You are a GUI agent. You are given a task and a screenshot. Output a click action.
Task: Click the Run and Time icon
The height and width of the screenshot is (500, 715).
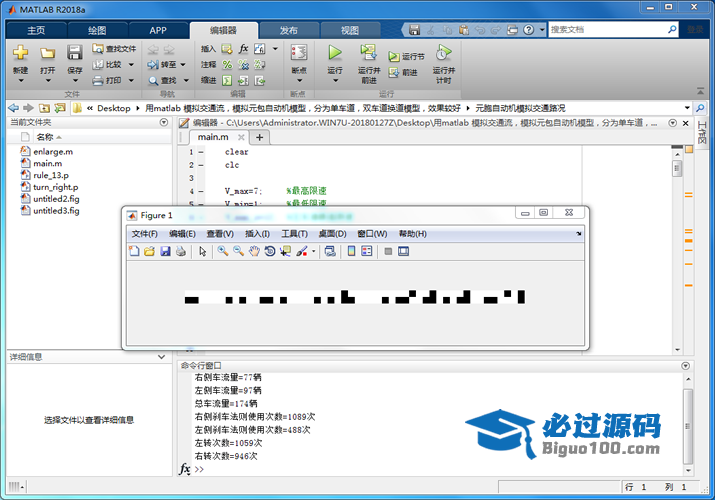(x=443, y=52)
